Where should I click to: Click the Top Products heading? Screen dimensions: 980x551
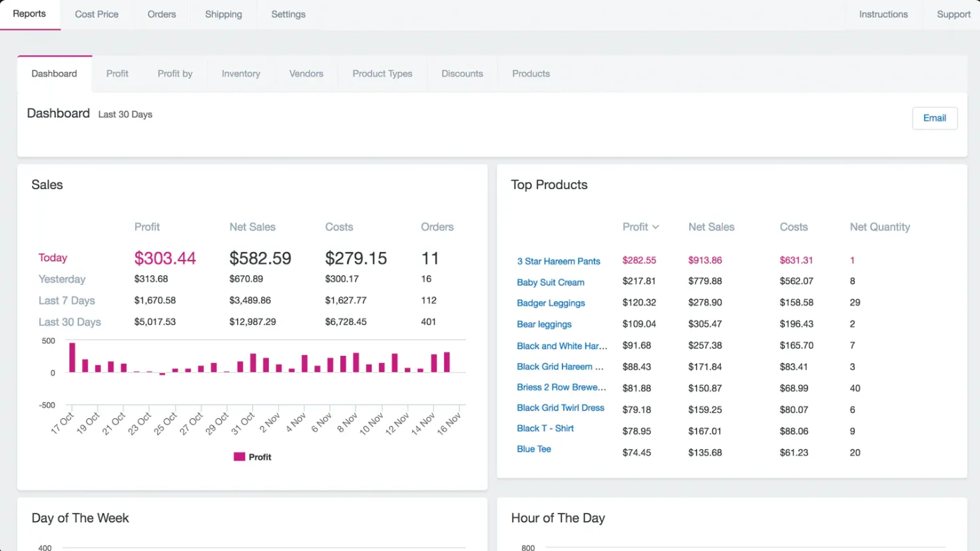pos(549,185)
